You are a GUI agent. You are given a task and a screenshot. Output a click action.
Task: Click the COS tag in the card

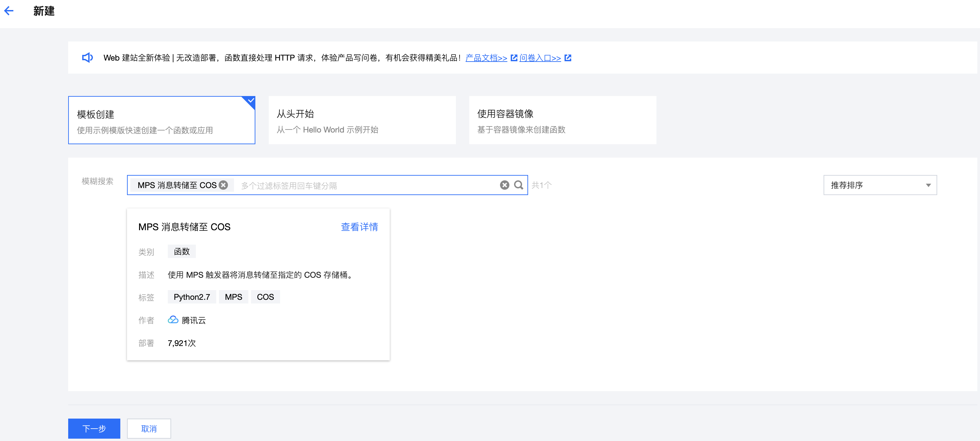pyautogui.click(x=265, y=297)
